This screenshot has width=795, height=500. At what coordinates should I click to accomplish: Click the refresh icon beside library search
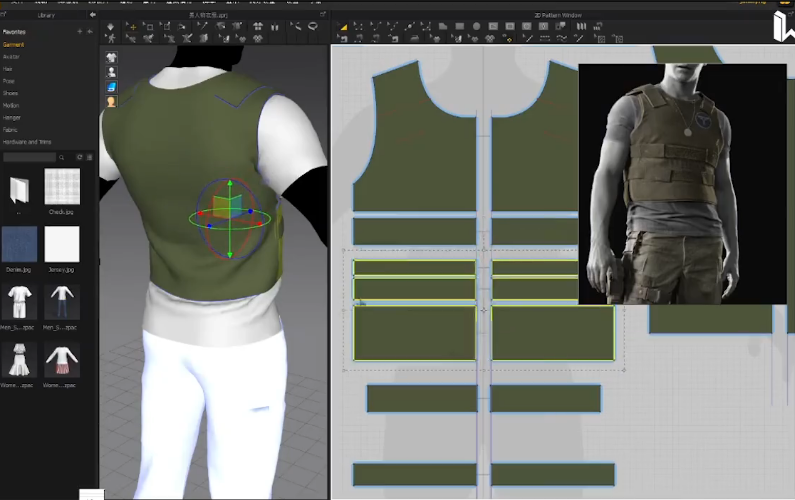pos(80,157)
